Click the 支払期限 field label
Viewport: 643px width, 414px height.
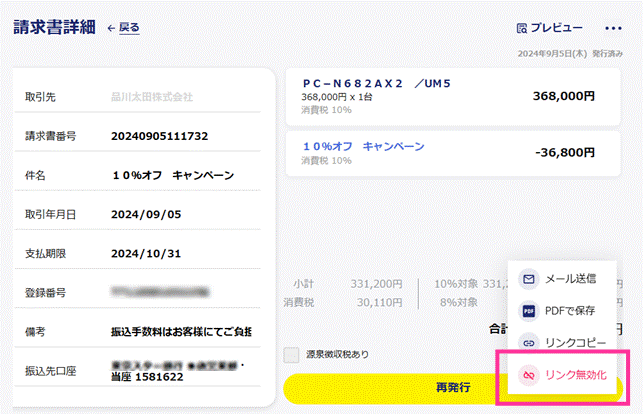click(46, 254)
